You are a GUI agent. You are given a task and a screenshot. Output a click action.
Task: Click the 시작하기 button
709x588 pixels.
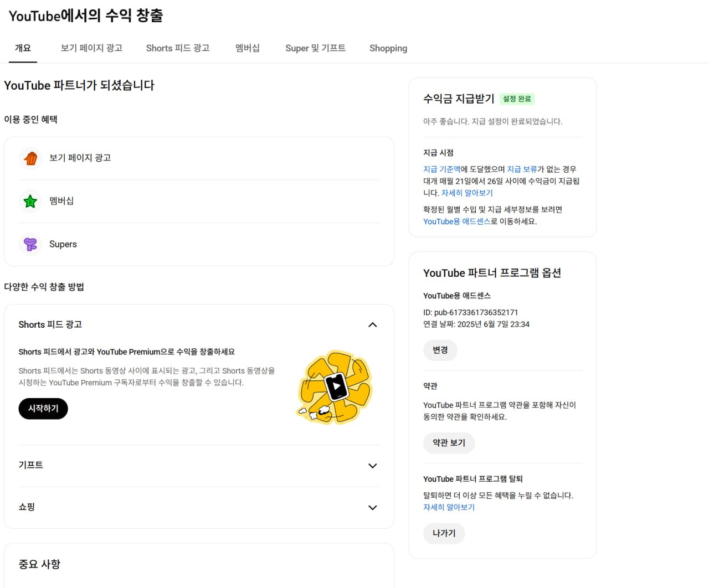click(x=43, y=409)
